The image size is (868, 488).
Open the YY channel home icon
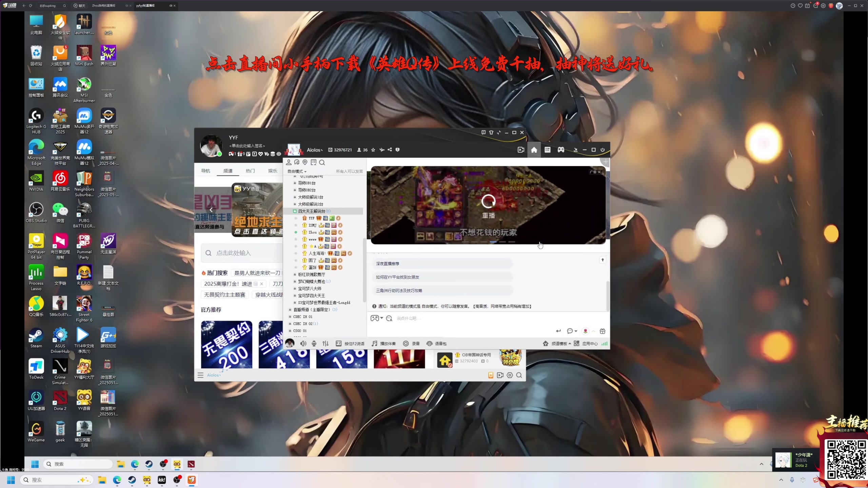[534, 150]
